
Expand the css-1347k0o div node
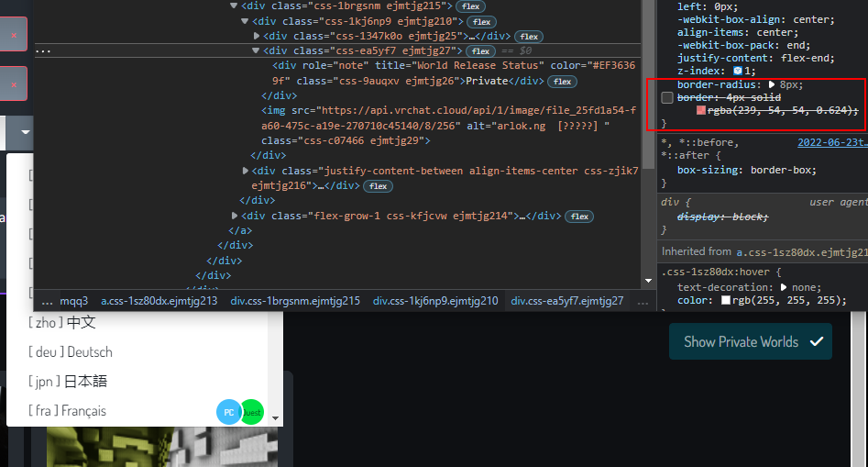[257, 36]
